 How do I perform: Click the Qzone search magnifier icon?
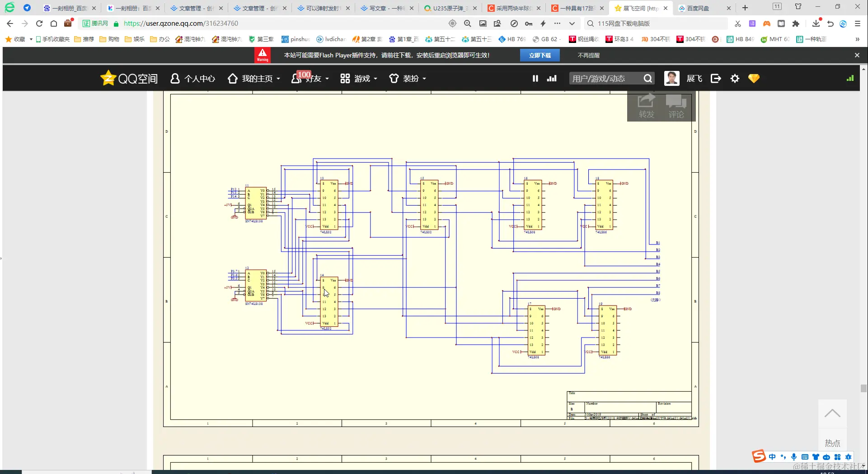point(647,79)
